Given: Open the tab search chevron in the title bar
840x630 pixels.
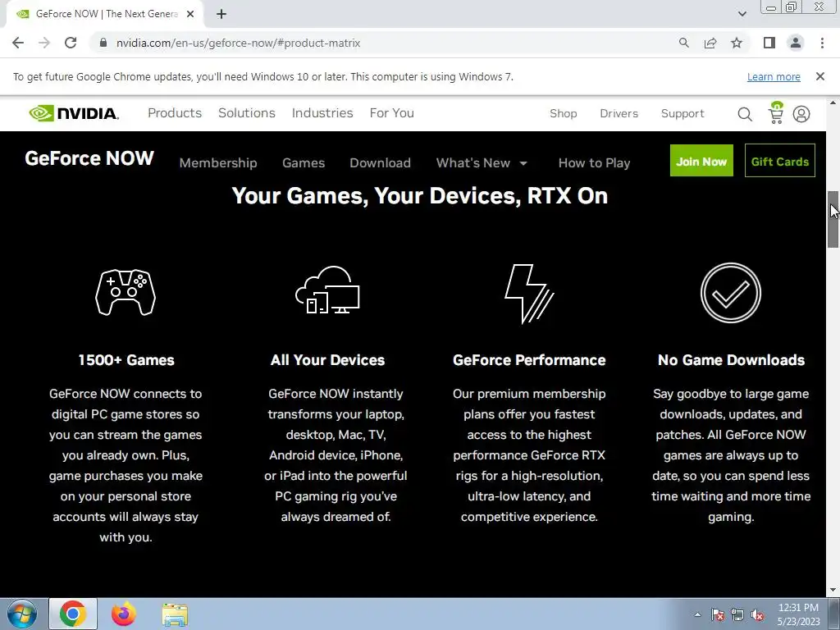Looking at the screenshot, I should click(742, 14).
